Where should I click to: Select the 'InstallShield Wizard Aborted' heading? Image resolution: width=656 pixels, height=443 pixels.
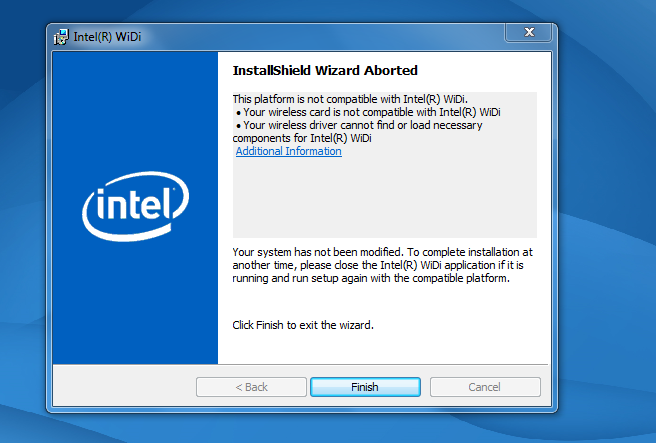325,70
